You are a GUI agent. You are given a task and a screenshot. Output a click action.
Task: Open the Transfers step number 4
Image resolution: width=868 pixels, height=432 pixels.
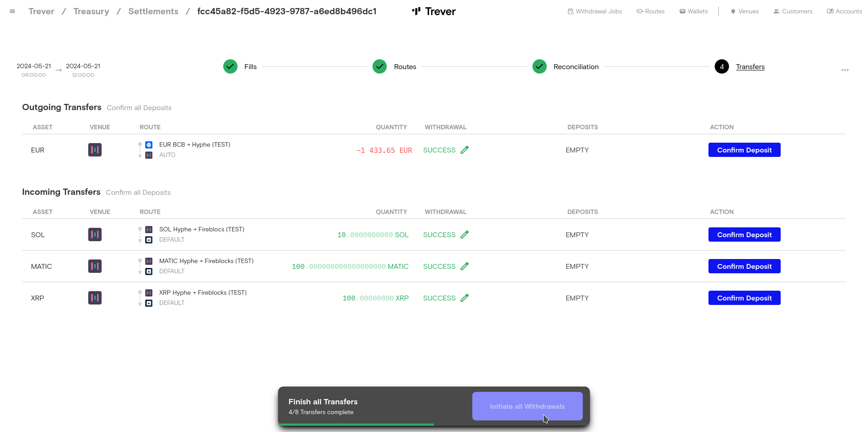tap(722, 67)
